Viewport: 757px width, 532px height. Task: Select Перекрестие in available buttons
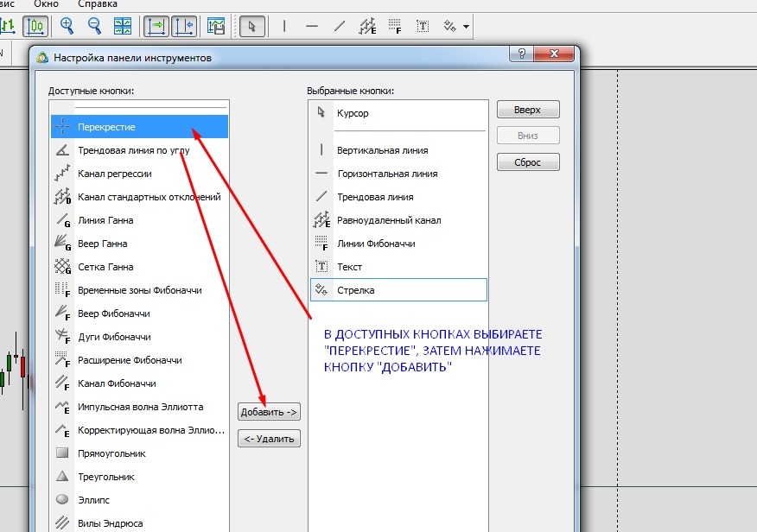(139, 127)
